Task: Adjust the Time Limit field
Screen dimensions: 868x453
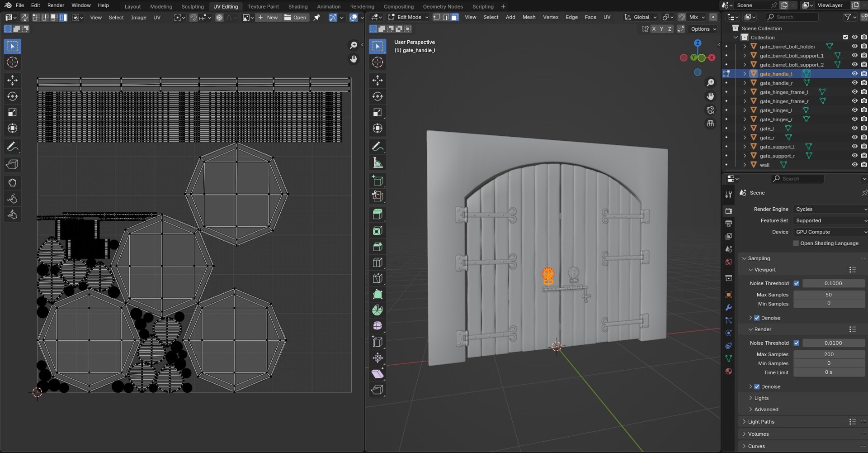Action: (829, 372)
